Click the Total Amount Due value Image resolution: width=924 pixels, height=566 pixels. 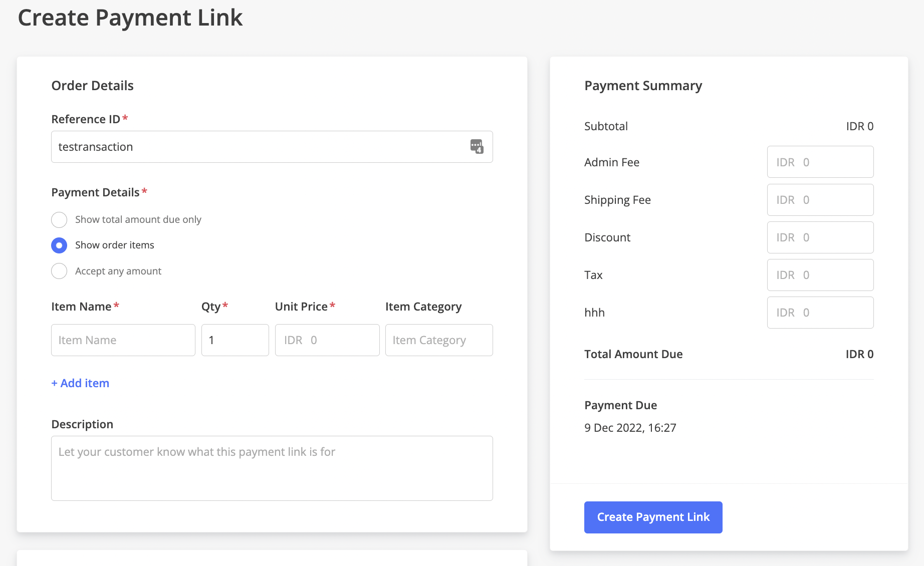click(859, 354)
